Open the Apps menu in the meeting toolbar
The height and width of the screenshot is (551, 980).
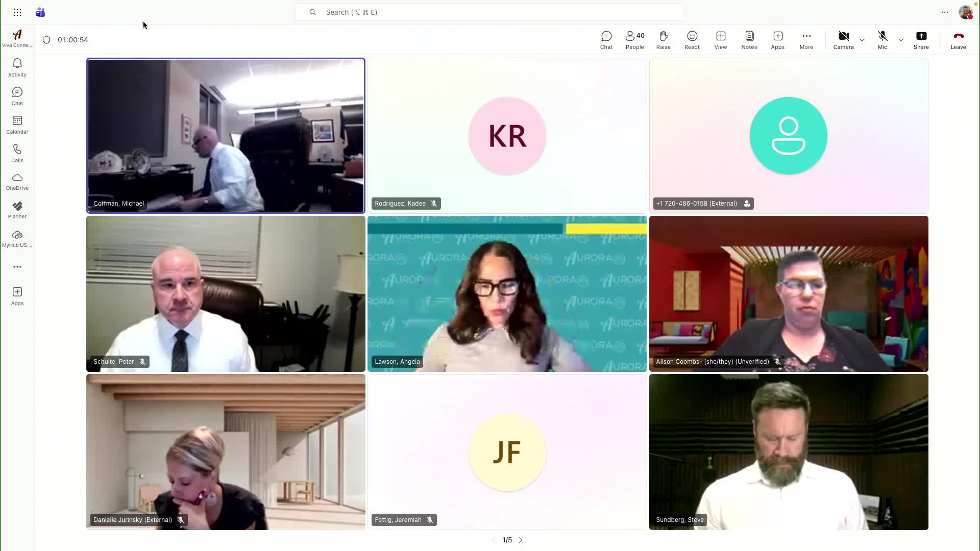tap(777, 40)
